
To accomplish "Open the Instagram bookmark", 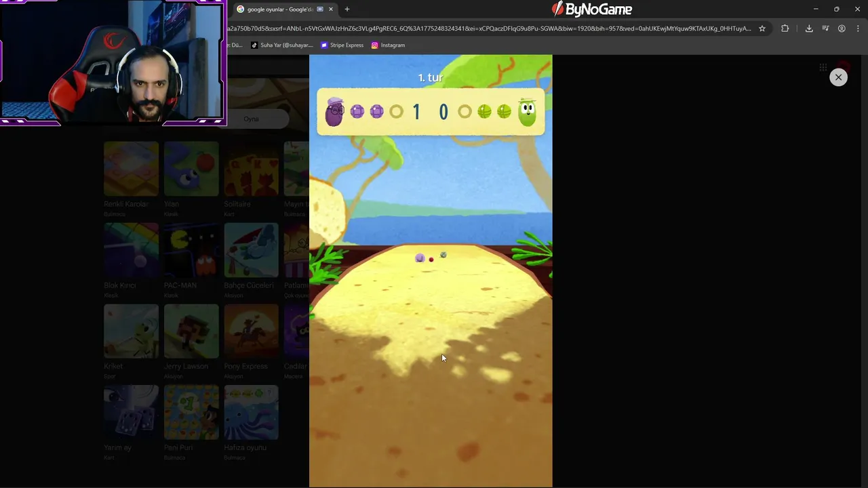I will click(x=388, y=45).
